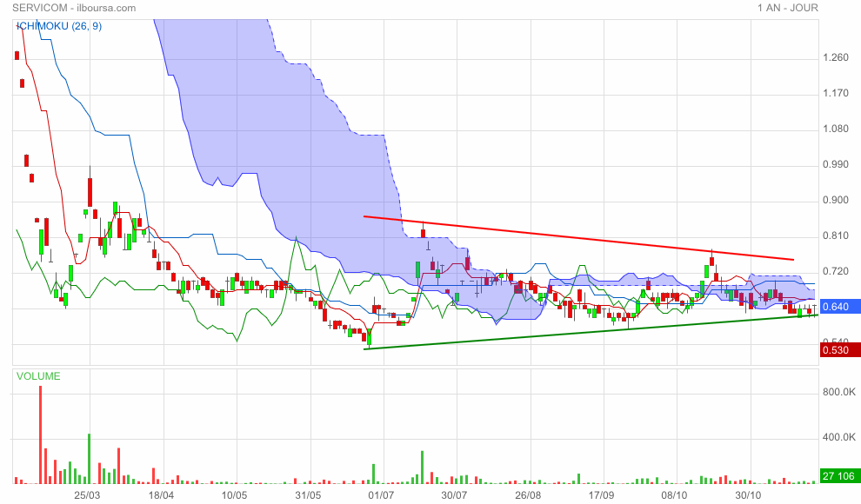861x504 pixels.
Task: Click the 30/07 date label
Action: point(454,495)
